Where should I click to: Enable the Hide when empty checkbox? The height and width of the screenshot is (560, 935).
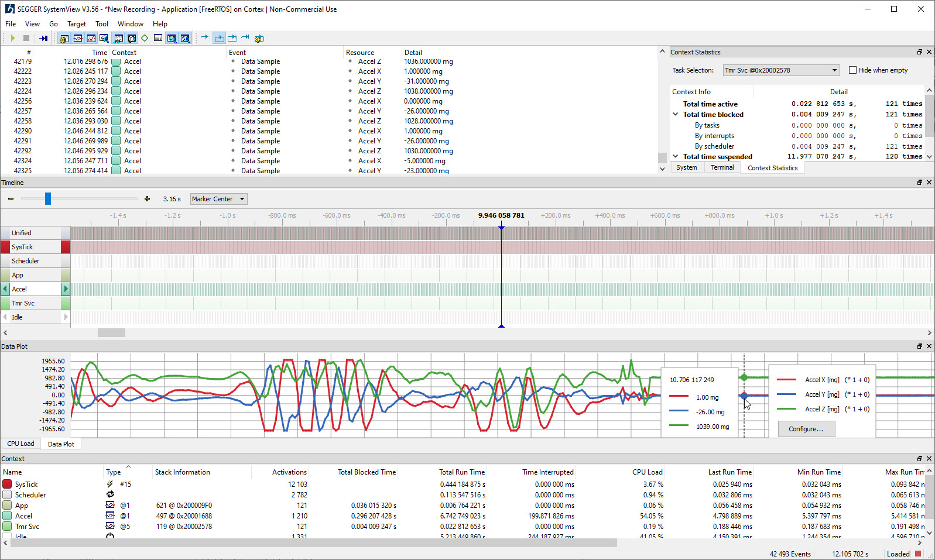coord(852,70)
